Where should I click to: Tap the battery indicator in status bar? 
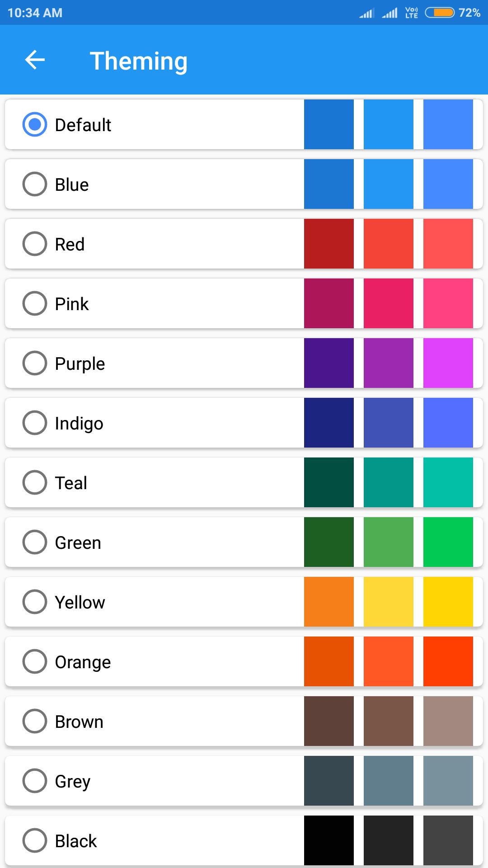[439, 13]
